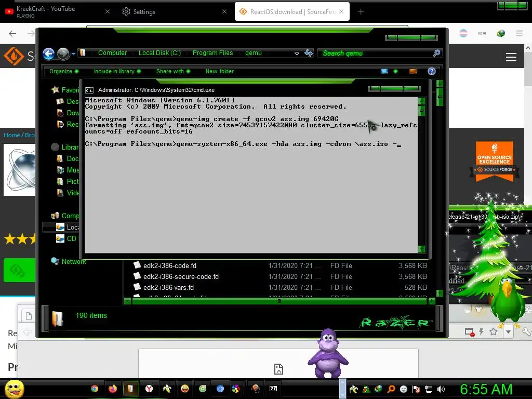Open Firefox from the taskbar

click(113, 389)
